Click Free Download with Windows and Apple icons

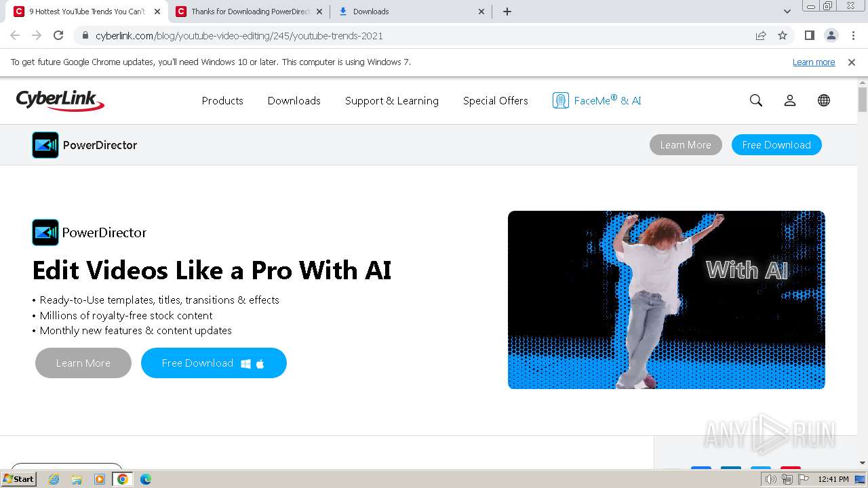pos(214,363)
